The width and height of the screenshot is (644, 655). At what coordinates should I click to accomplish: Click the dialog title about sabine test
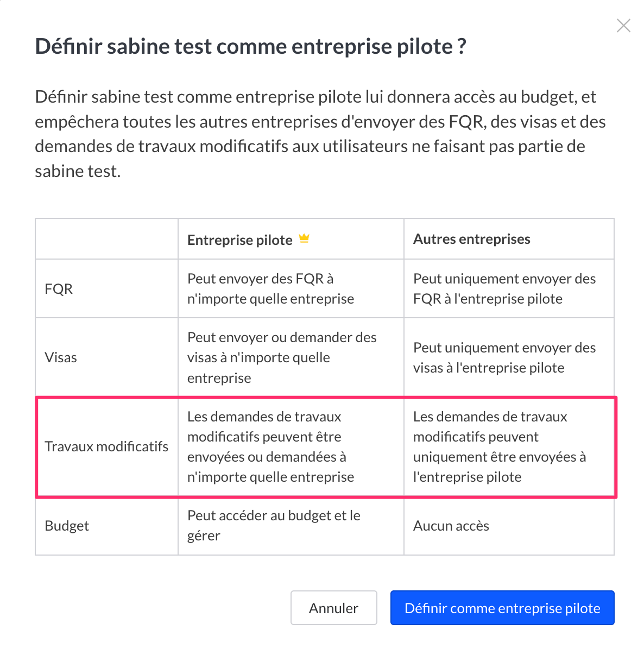250,46
